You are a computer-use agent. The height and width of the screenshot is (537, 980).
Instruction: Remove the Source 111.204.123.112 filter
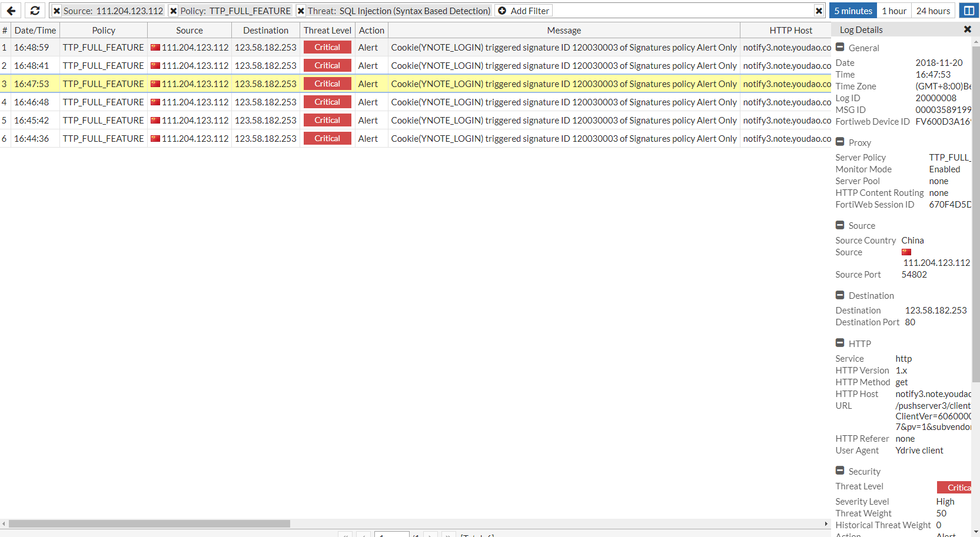pyautogui.click(x=56, y=10)
